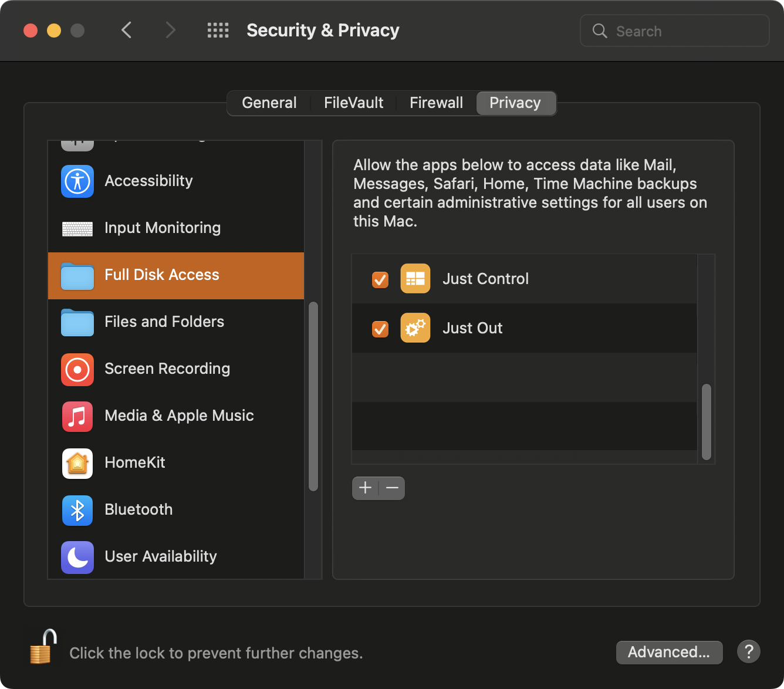Viewport: 784px width, 689px height.
Task: Select the Files and Folders label
Action: pyautogui.click(x=164, y=322)
